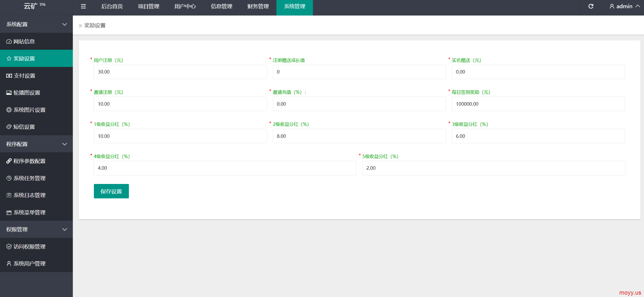Open 访问权限管理 in sidebar
This screenshot has height=297, width=644.
[x=36, y=246]
